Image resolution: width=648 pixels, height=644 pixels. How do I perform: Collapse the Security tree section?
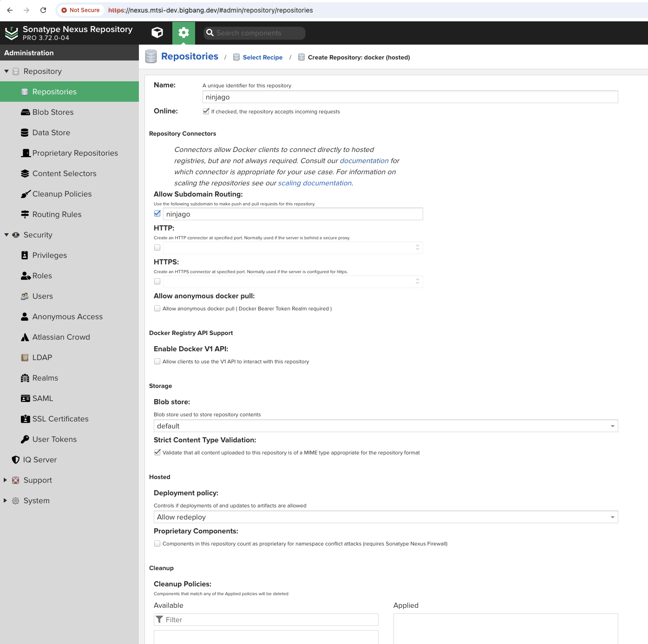coord(7,235)
